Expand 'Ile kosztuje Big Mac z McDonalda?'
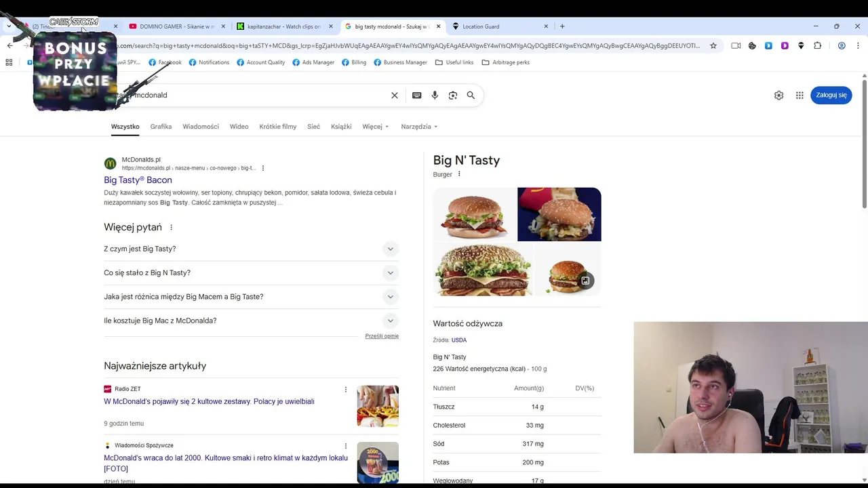This screenshot has width=868, height=488. pyautogui.click(x=251, y=321)
